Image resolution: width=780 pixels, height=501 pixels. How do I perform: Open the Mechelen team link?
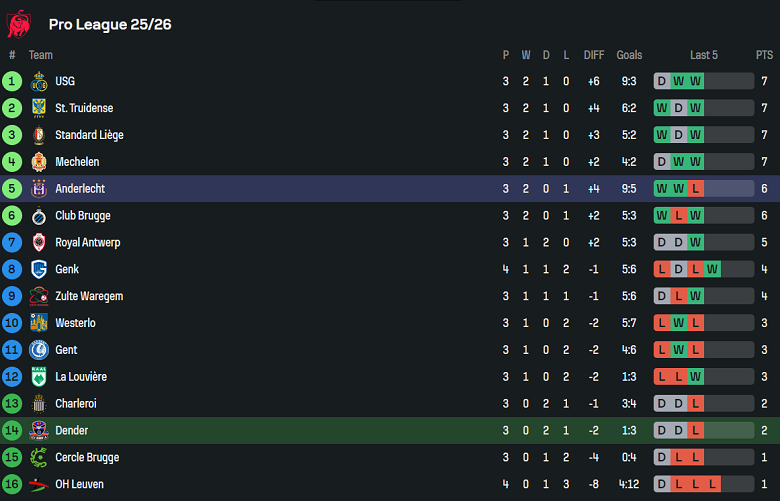(x=77, y=162)
